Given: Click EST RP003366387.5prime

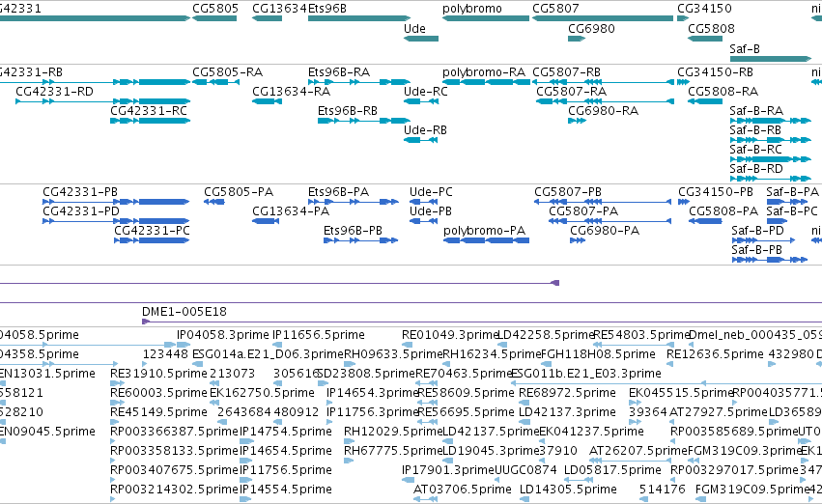Looking at the screenshot, I should pyautogui.click(x=174, y=432).
